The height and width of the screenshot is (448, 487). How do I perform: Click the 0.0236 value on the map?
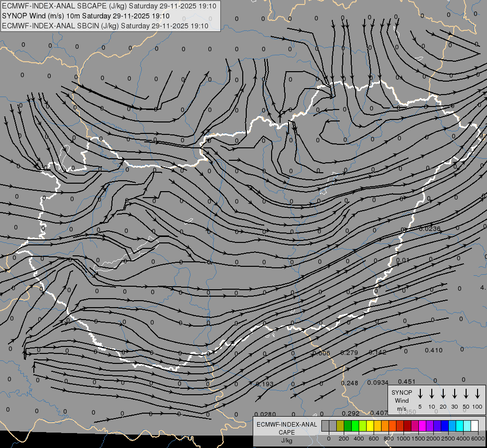pos(429,229)
